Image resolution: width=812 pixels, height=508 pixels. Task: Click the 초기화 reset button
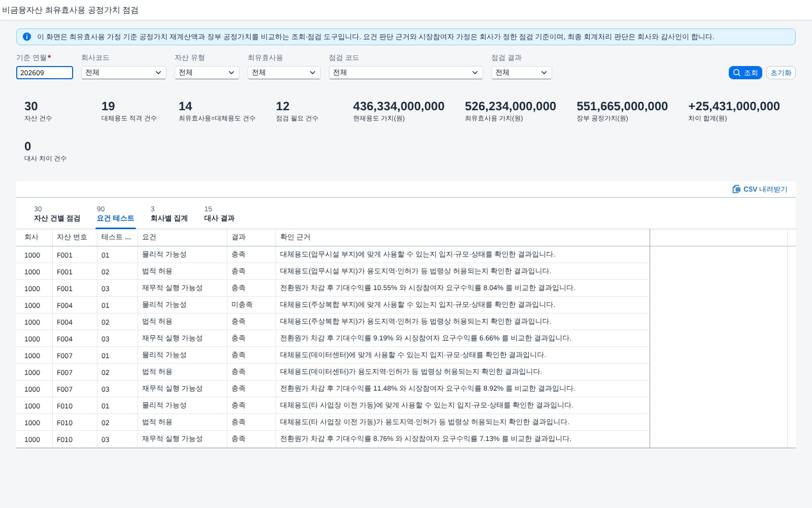coord(781,73)
